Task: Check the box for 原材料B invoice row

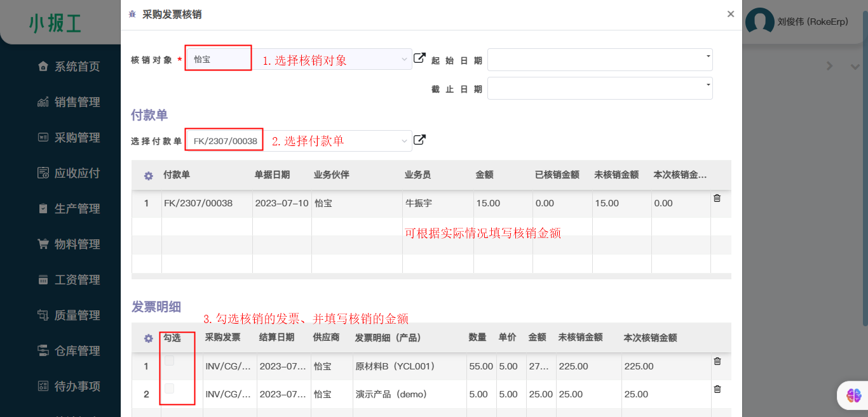Action: click(x=169, y=361)
